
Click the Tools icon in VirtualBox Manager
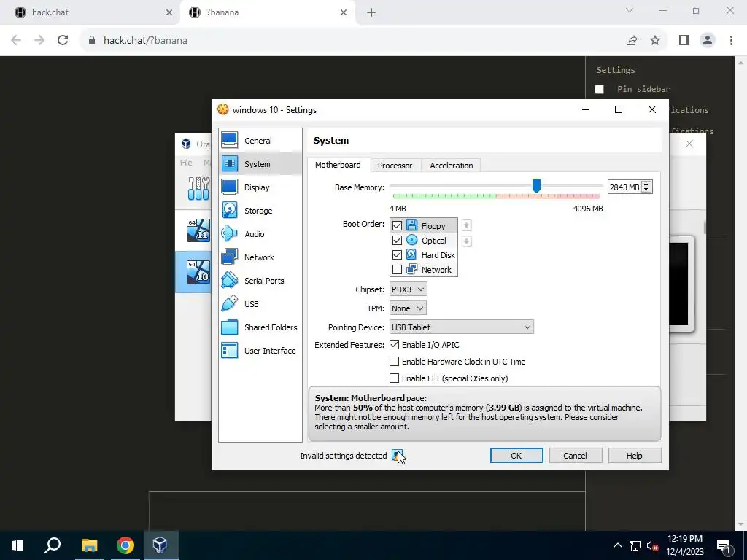tap(198, 188)
